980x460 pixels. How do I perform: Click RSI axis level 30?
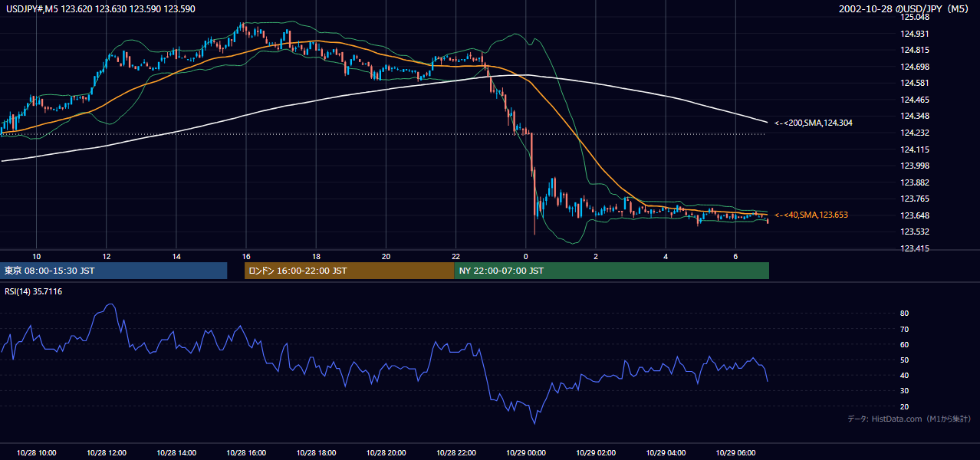[x=905, y=391]
